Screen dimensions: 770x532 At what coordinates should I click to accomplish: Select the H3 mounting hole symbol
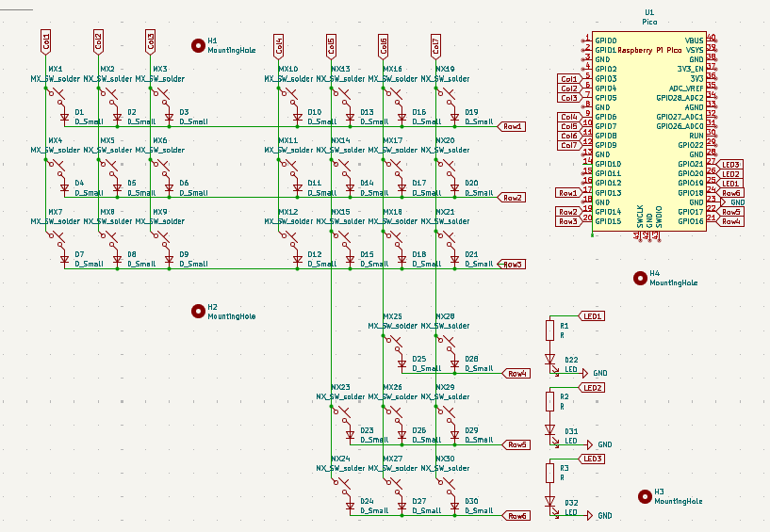click(645, 495)
